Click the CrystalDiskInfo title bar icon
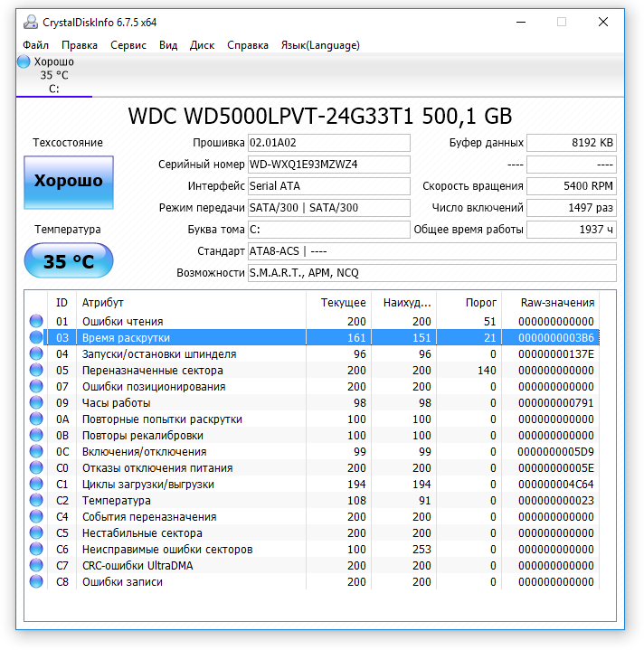 click(31, 22)
